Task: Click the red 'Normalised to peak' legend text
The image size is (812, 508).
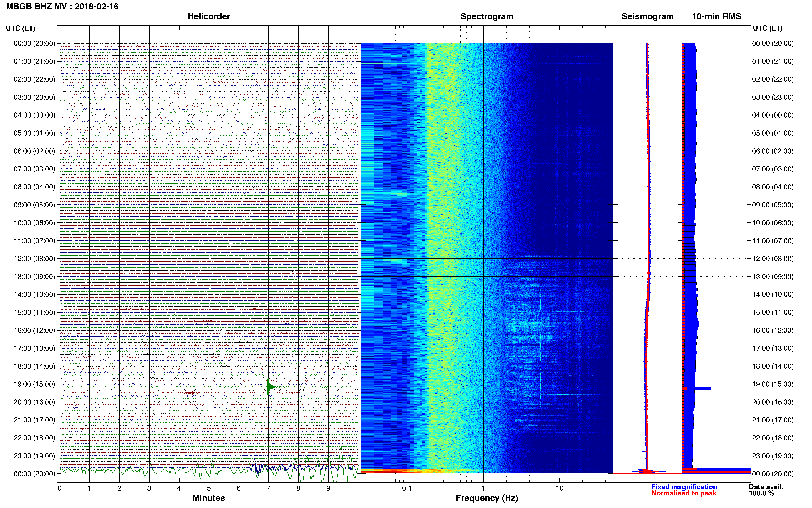Action: pyautogui.click(x=684, y=493)
